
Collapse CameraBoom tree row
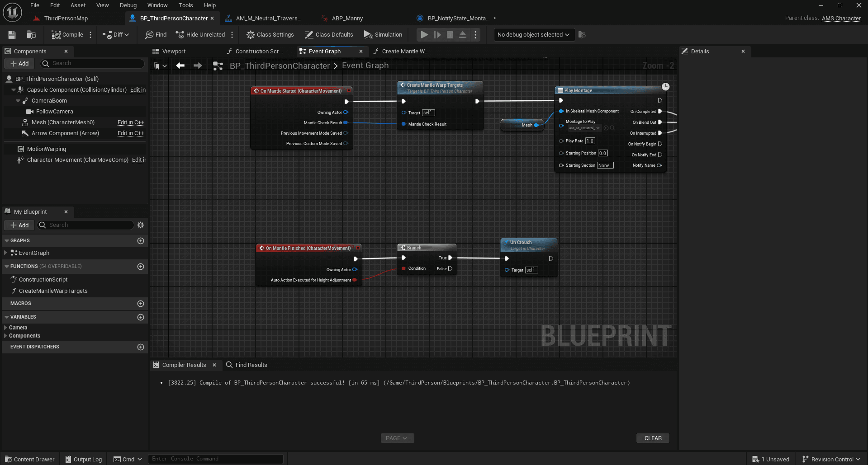click(x=18, y=101)
